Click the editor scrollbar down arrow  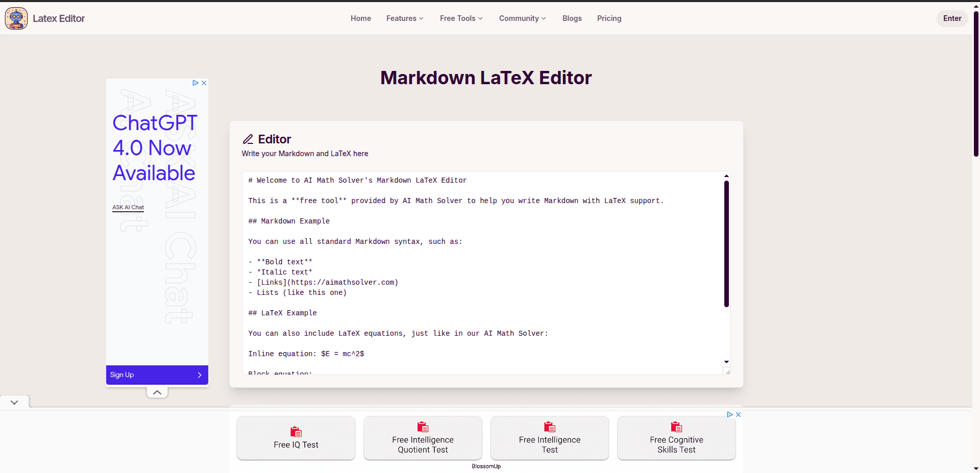(726, 362)
